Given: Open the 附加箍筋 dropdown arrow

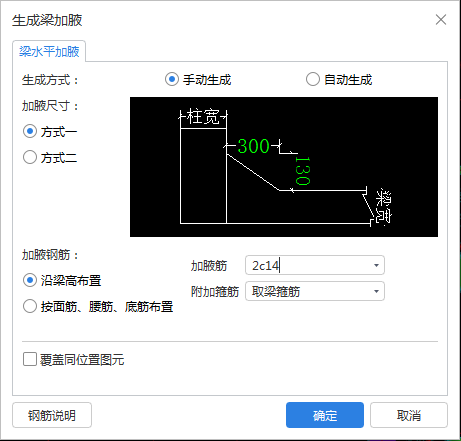Looking at the screenshot, I should (x=376, y=291).
